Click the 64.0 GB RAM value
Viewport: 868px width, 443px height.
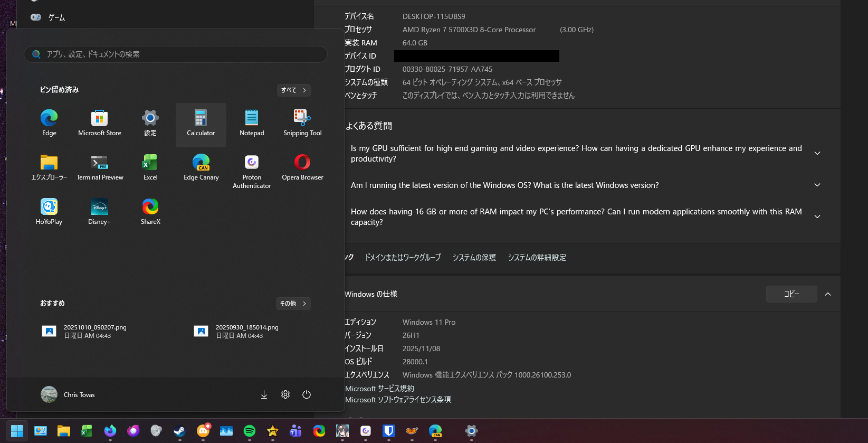click(x=415, y=43)
